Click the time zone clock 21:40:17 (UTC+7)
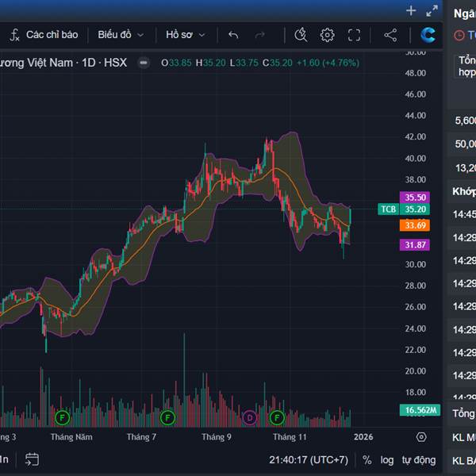This screenshot has width=476, height=476. [309, 459]
